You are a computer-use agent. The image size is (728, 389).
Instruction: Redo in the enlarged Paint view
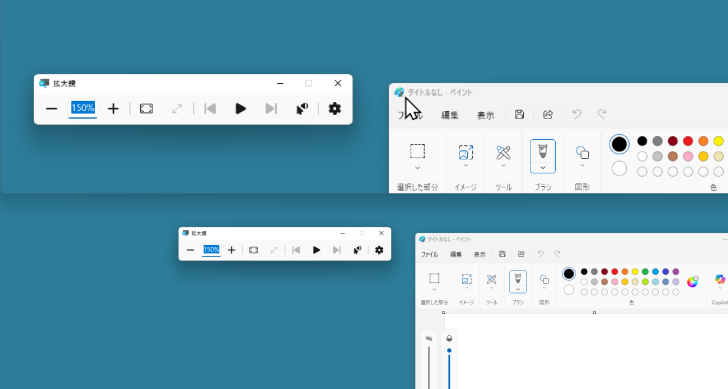pos(602,114)
